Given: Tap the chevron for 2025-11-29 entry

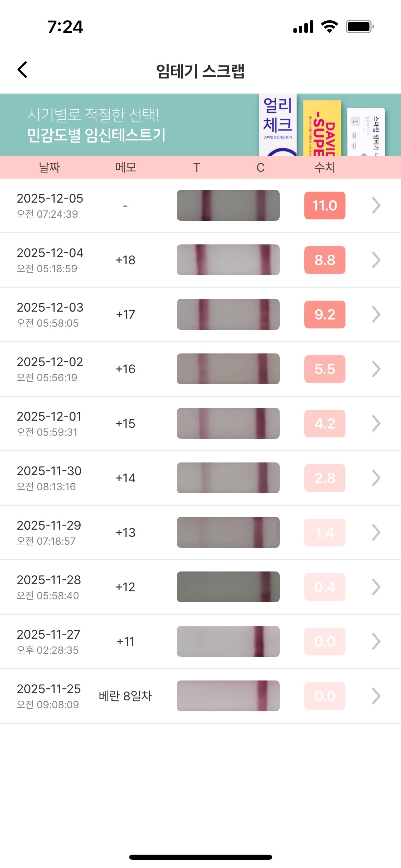Looking at the screenshot, I should pyautogui.click(x=376, y=533).
